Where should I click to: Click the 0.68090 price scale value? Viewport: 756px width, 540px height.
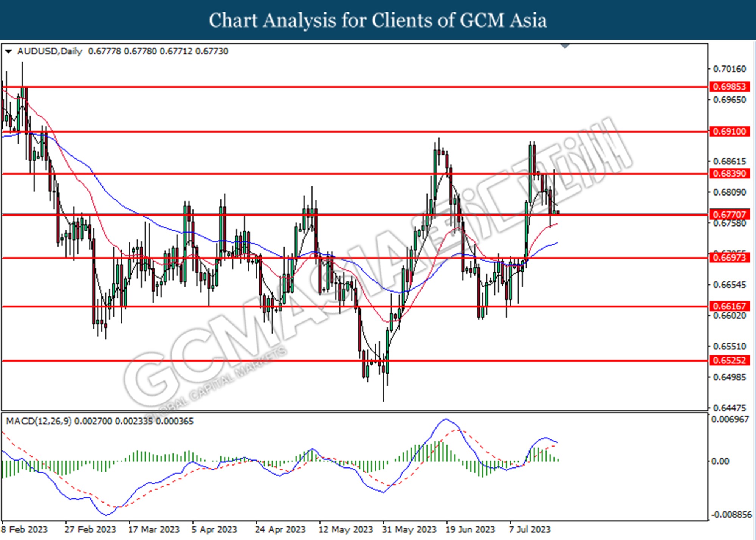tap(730, 192)
